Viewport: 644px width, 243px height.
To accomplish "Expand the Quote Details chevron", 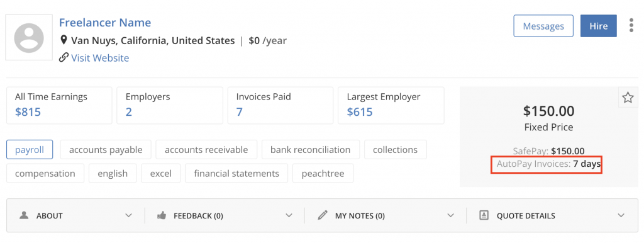I will coord(621,215).
